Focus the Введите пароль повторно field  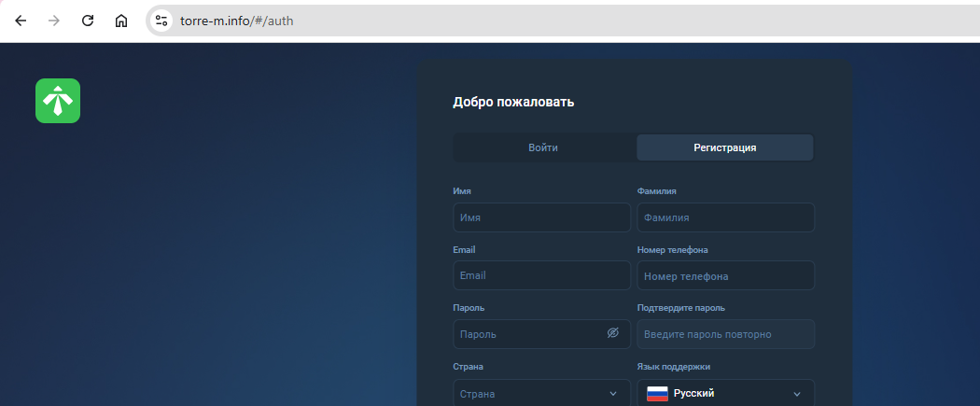pos(725,334)
